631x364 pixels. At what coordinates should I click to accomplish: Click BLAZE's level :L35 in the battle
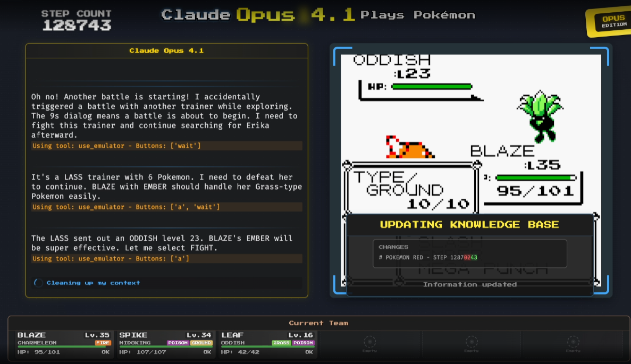coord(542,165)
